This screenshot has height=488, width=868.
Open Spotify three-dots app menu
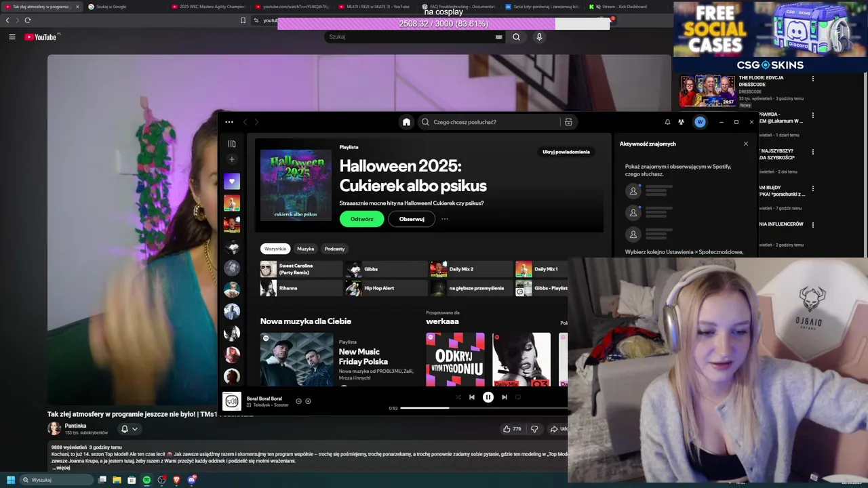[x=229, y=122]
